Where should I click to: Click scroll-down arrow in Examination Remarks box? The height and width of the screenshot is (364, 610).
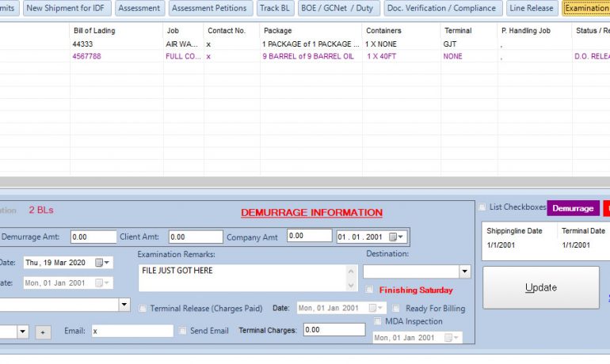(352, 285)
